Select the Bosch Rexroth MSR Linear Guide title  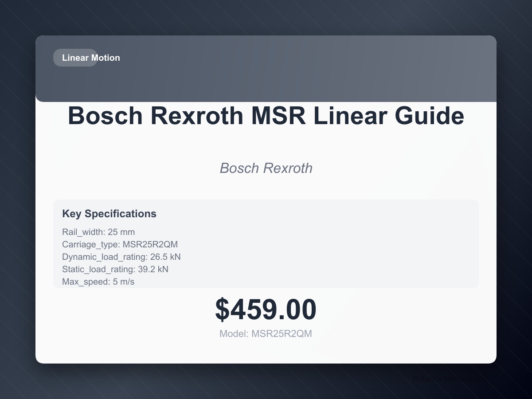[266, 116]
